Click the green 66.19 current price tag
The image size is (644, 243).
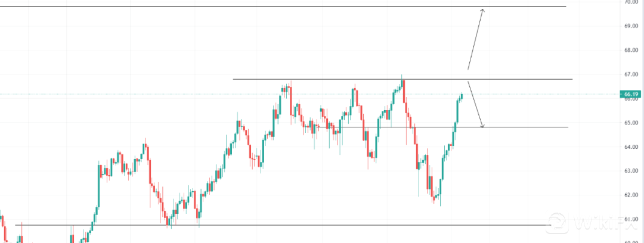pyautogui.click(x=631, y=94)
